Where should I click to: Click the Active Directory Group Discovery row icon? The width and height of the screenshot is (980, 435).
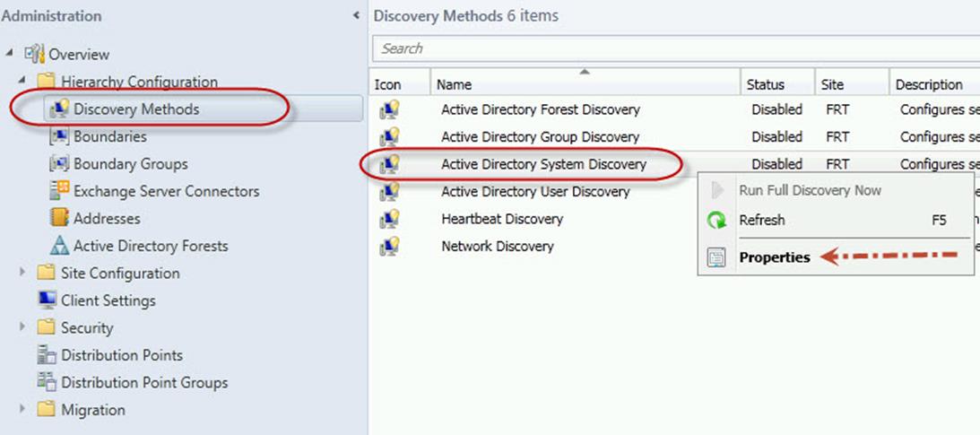(389, 136)
